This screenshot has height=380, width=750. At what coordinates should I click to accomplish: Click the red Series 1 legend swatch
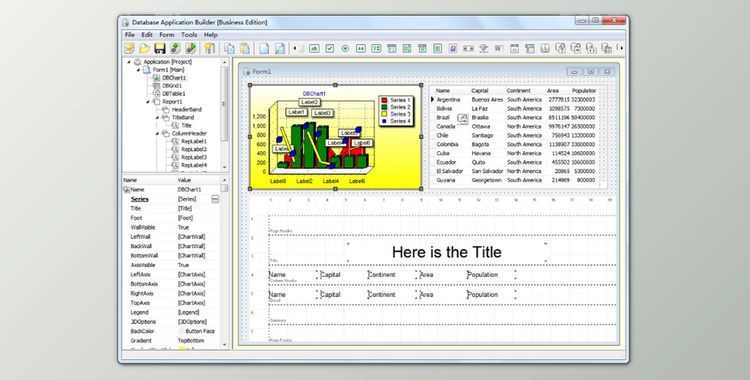click(384, 100)
